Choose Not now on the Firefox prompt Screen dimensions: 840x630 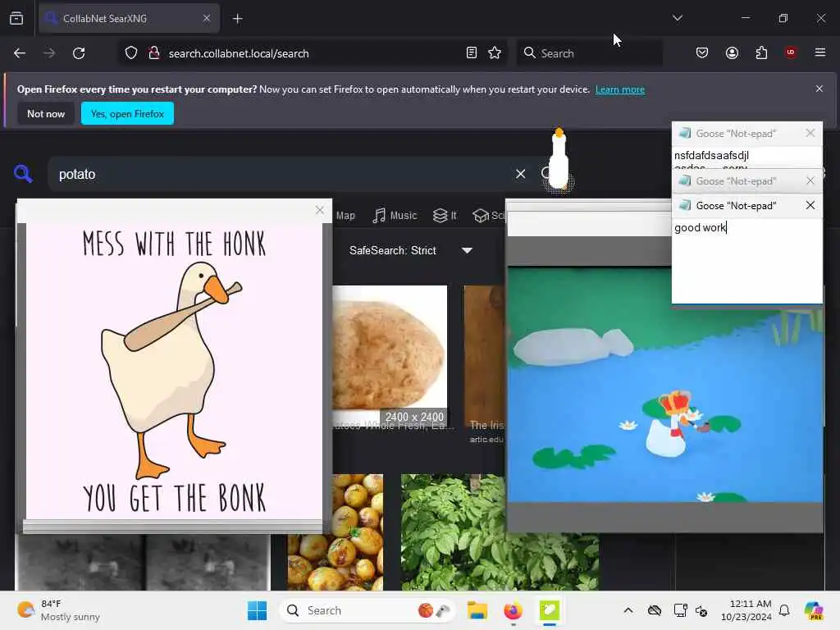46,113
